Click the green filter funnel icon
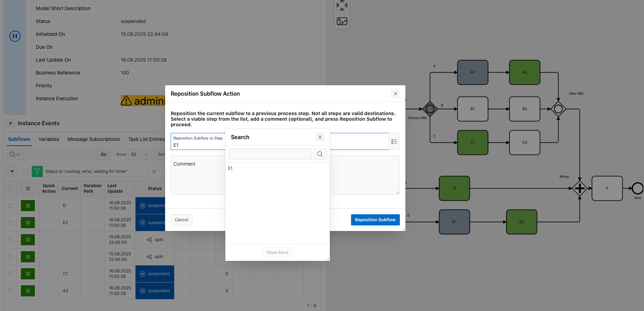The image size is (644, 311). (x=37, y=172)
